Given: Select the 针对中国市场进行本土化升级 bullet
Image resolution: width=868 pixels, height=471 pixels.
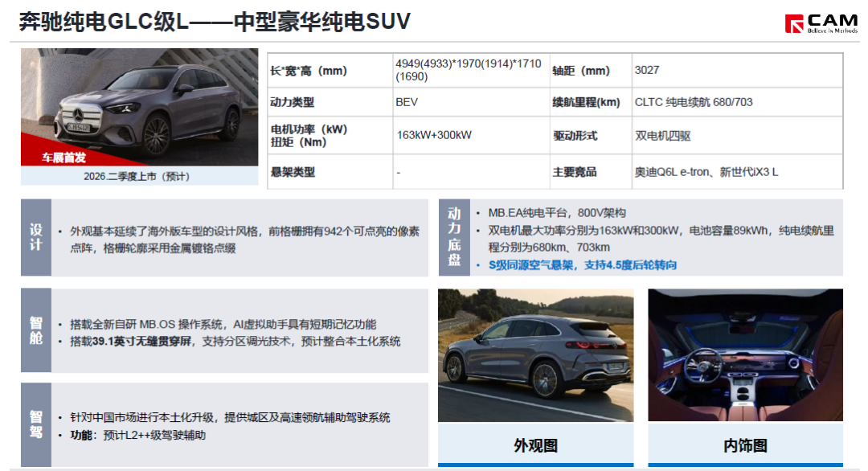Looking at the screenshot, I should click(230, 418).
